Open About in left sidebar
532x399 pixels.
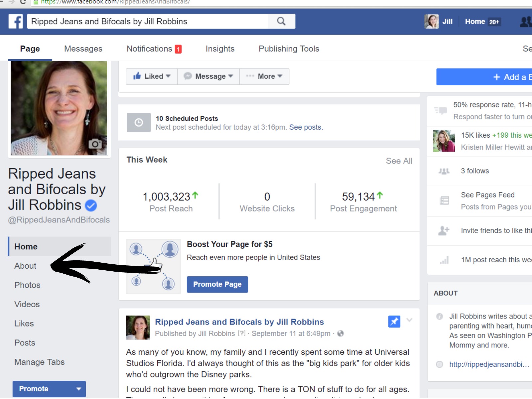[25, 266]
